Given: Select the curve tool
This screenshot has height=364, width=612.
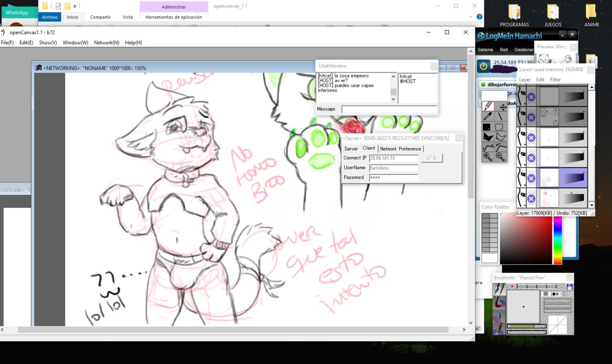Looking at the screenshot, I should [x=501, y=147].
